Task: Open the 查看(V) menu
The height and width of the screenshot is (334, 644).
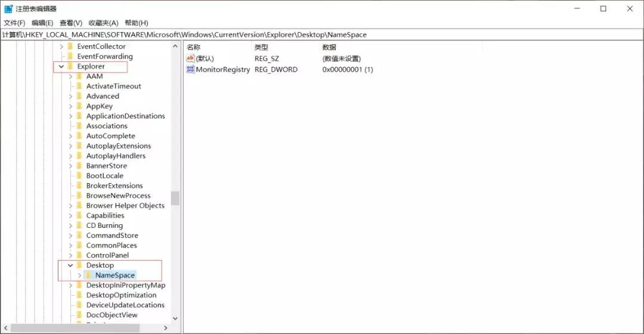Action: (x=70, y=23)
